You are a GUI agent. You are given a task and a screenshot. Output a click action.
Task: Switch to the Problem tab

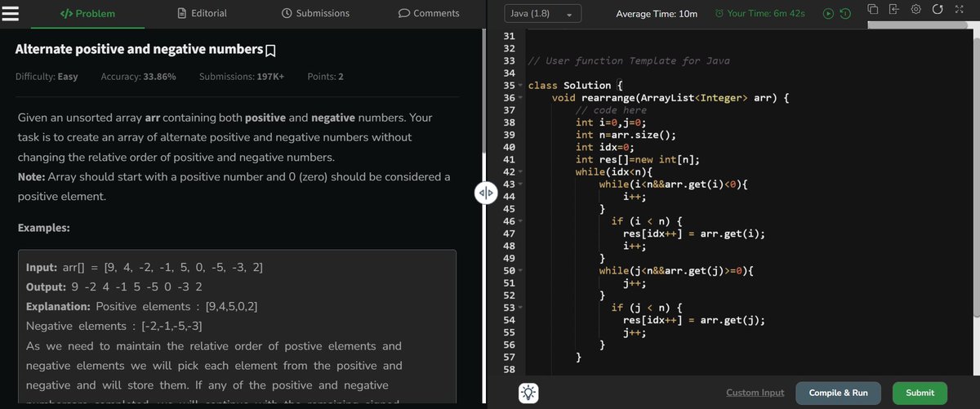[x=89, y=13]
